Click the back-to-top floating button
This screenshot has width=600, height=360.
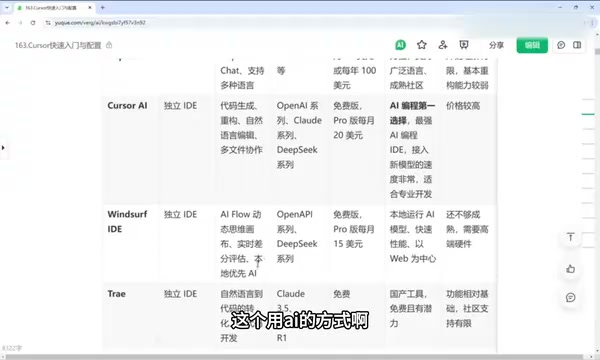pos(571,237)
